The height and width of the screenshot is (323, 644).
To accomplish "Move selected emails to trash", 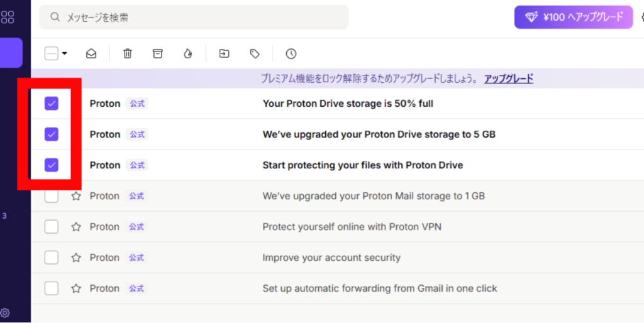I will point(128,54).
